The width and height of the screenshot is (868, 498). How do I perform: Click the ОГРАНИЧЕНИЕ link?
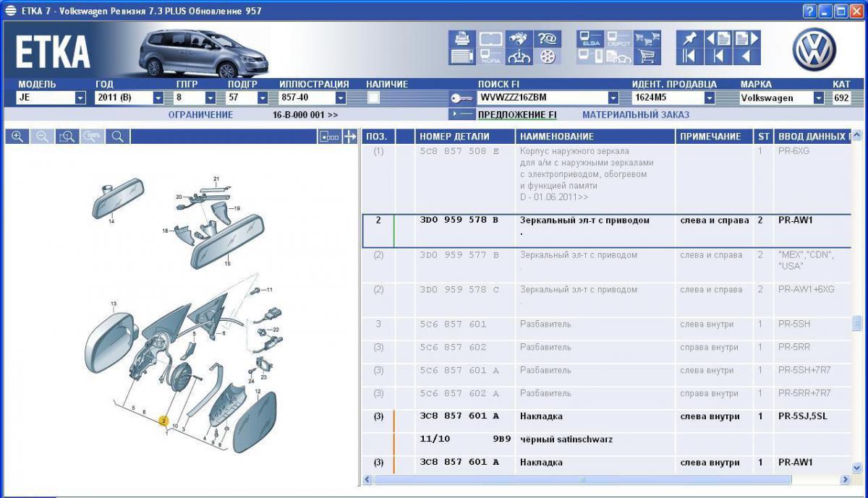[200, 115]
